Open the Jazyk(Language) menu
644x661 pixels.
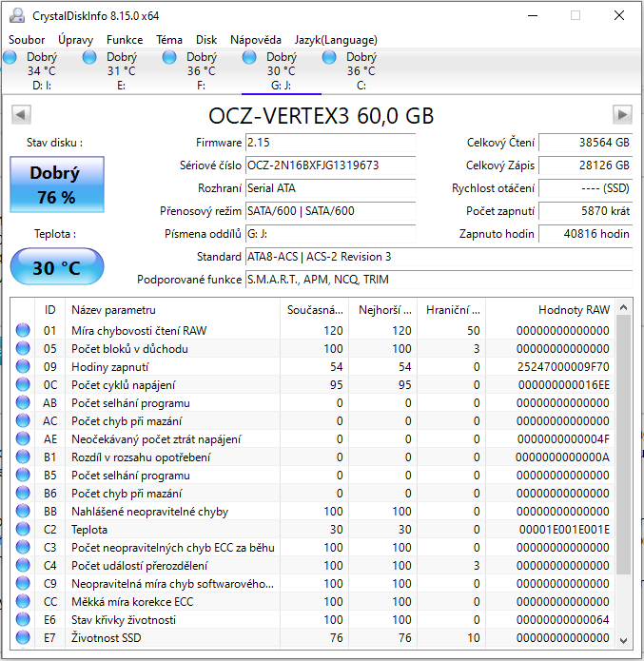336,40
